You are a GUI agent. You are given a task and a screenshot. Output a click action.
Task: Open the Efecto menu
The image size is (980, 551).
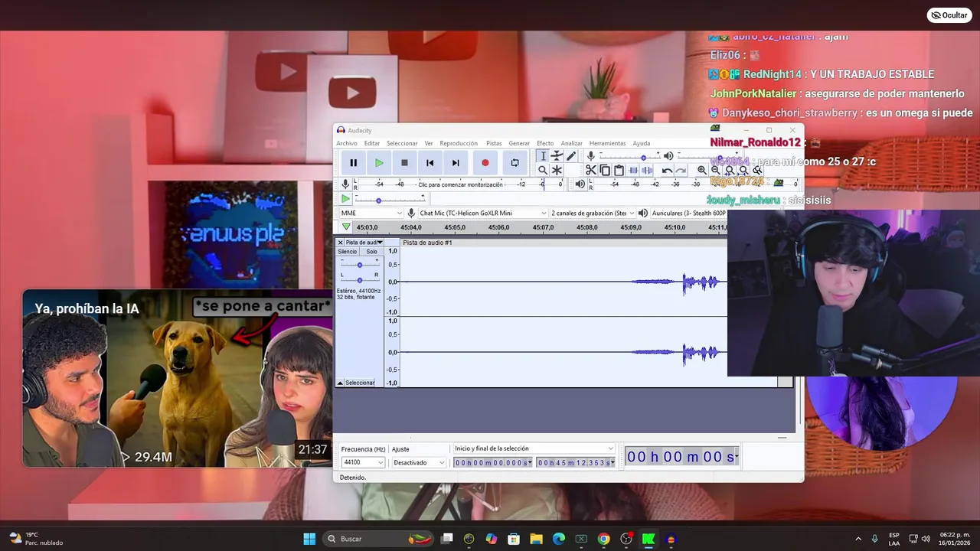coord(545,143)
